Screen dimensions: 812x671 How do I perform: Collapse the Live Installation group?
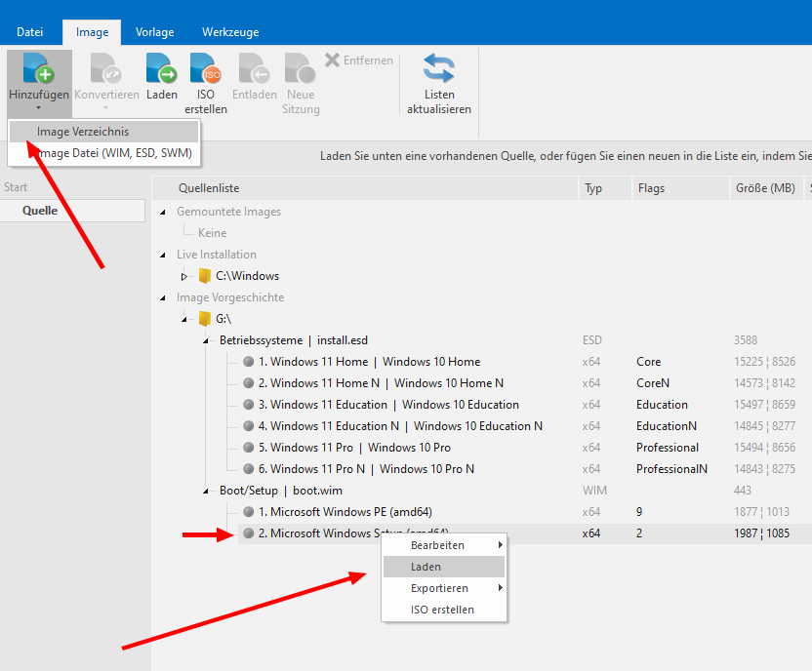(x=163, y=256)
